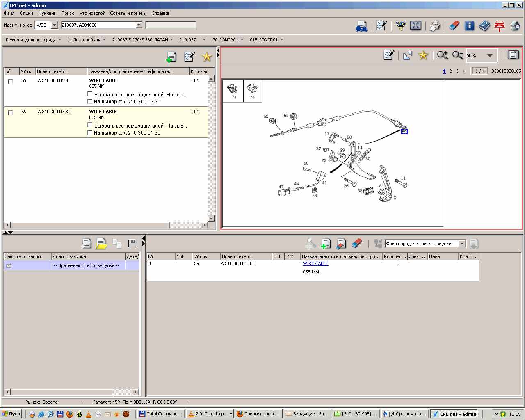The image size is (525, 420).
Task: Click the zoom out magnifier icon
Action: pos(457,55)
